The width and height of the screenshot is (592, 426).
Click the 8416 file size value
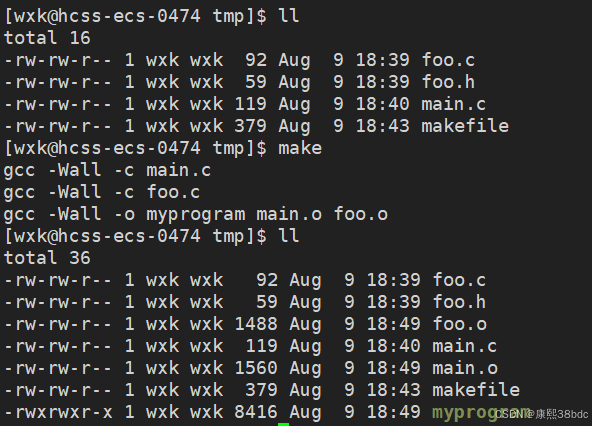256,412
